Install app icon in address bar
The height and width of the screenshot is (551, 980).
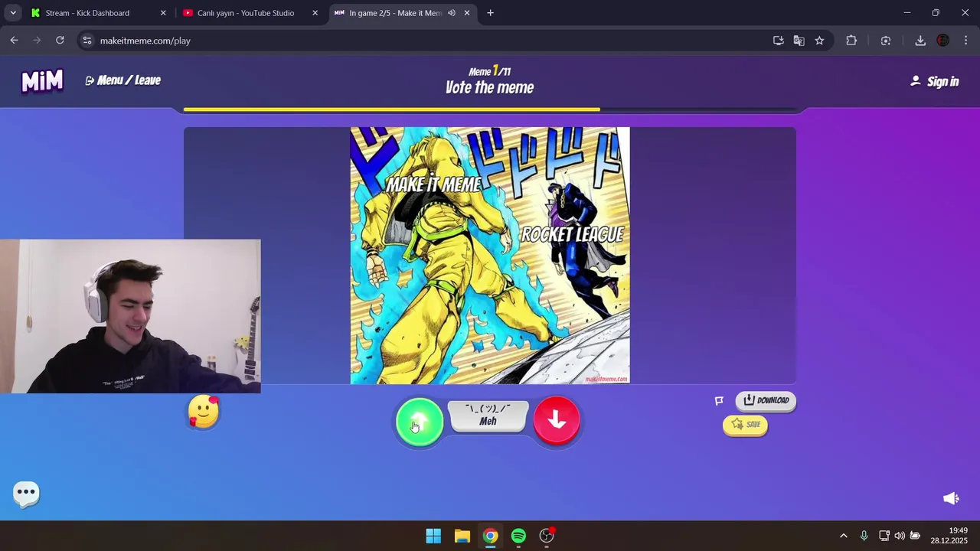(779, 41)
